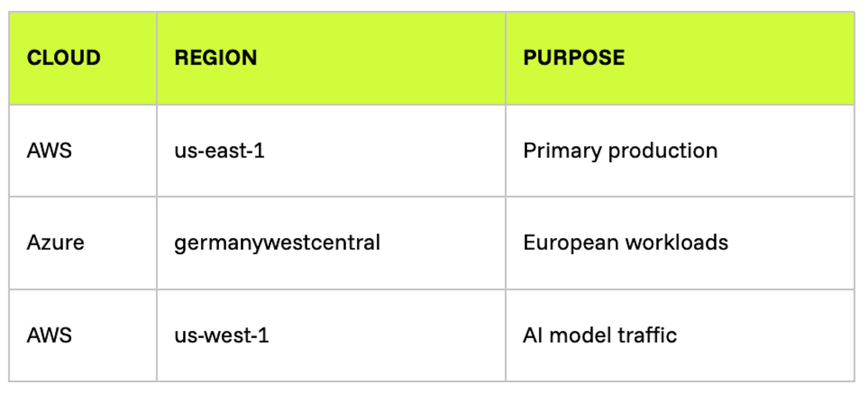This screenshot has width=868, height=394.
Task: Click the Azure cloud cell
Action: pos(56,242)
